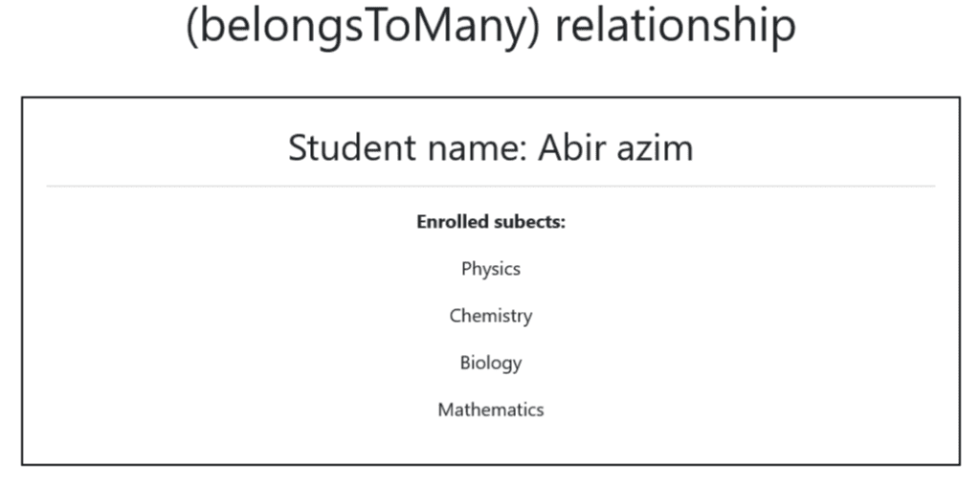Image resolution: width=980 pixels, height=487 pixels.
Task: Click the "(belongsToMany) relationship" page title
Action: pos(490,26)
